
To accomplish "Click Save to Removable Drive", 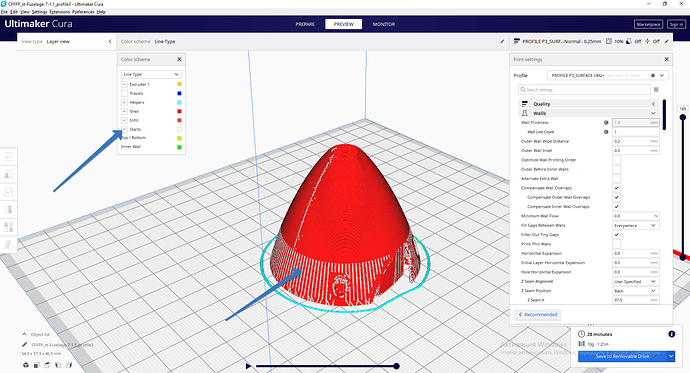I will pyautogui.click(x=622, y=356).
